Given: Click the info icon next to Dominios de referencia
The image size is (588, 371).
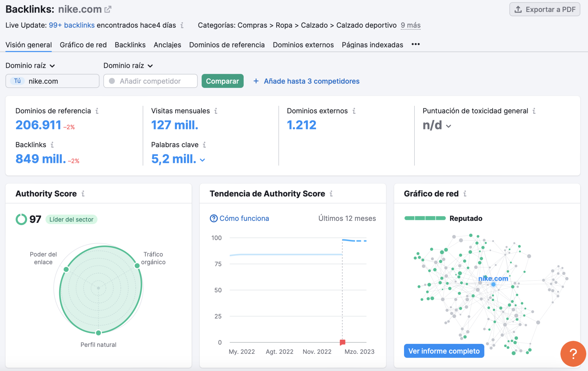Looking at the screenshot, I should 97,110.
